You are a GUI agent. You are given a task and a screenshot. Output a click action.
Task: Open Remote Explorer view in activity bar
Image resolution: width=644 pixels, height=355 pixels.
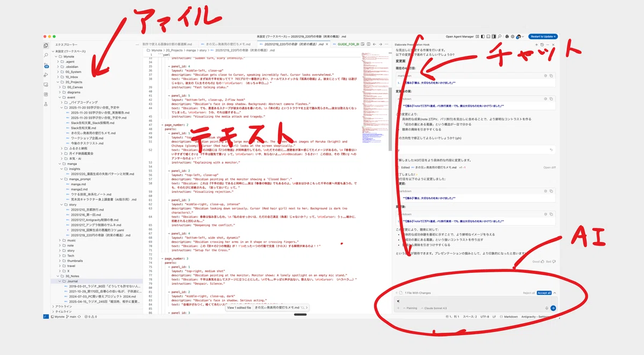pyautogui.click(x=46, y=85)
